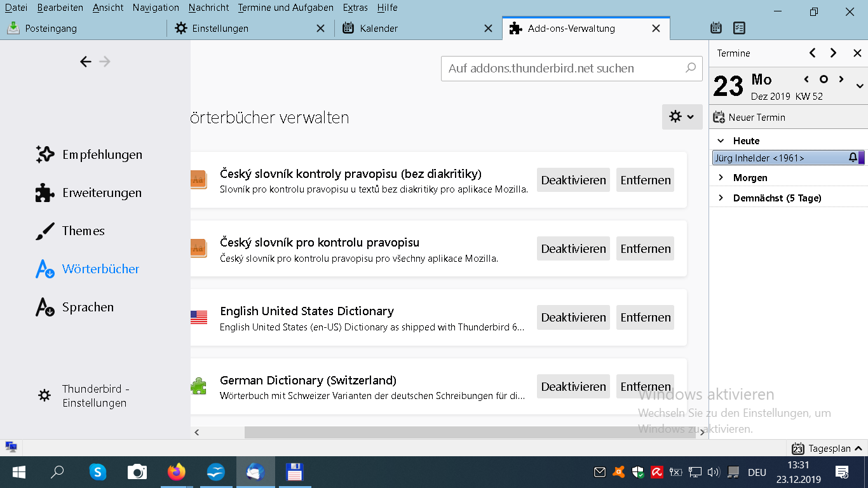This screenshot has height=488, width=868.
Task: Open Sprachen in the add-ons sidebar
Action: pyautogui.click(x=75, y=307)
